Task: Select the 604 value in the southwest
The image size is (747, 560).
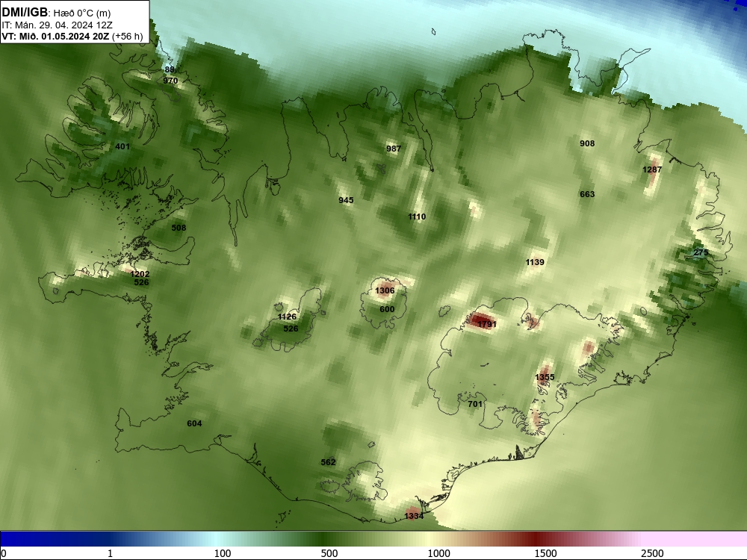Action: pyautogui.click(x=194, y=423)
